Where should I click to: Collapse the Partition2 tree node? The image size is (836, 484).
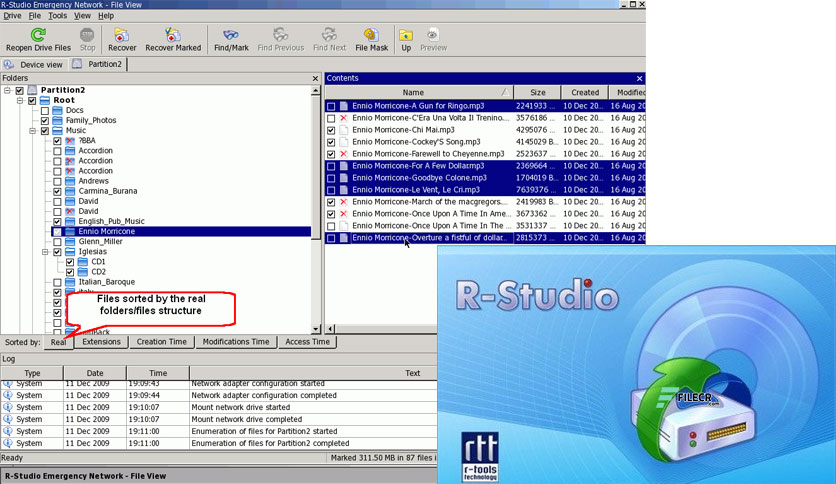[x=7, y=91]
